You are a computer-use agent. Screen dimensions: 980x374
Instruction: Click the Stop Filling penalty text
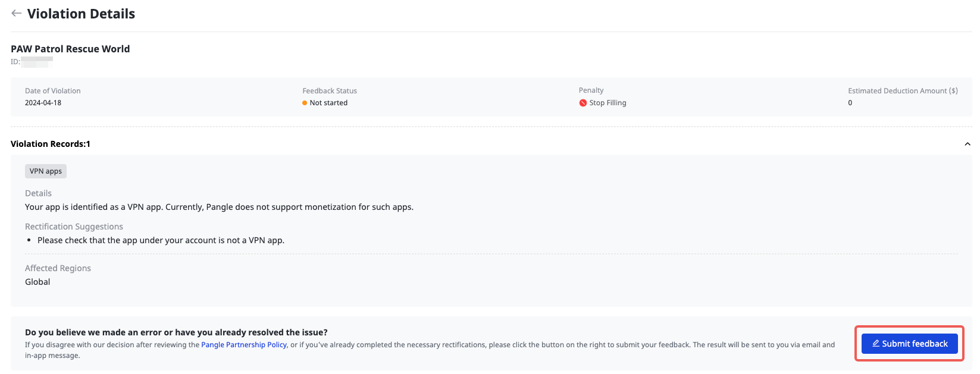608,103
